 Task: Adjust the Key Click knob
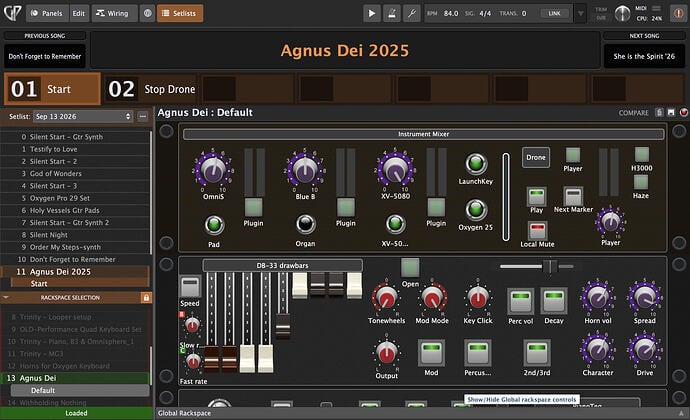[x=477, y=298]
